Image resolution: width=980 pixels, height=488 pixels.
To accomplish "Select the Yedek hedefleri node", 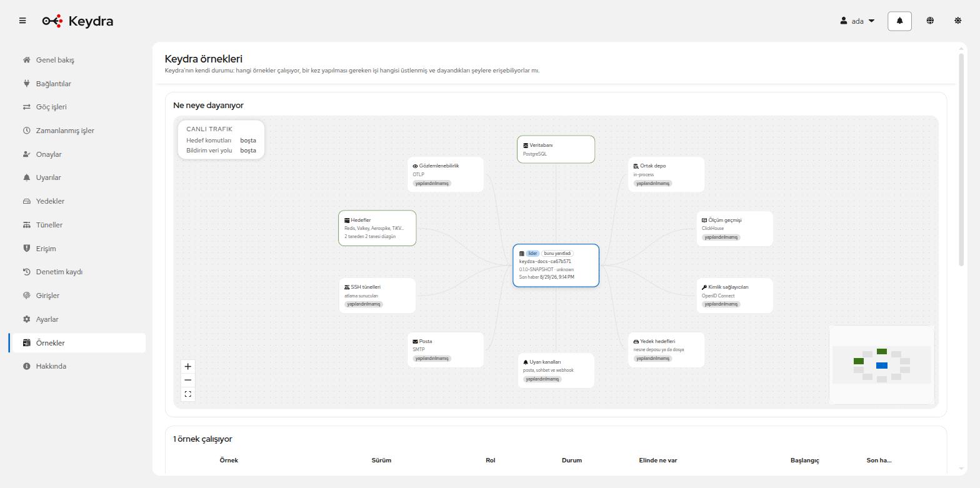I will point(666,350).
